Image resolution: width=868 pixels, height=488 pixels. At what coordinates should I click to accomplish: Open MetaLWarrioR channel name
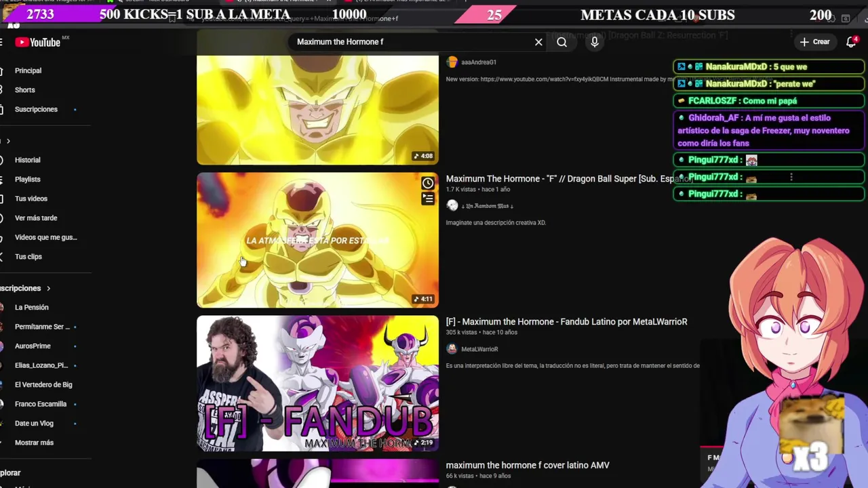479,349
